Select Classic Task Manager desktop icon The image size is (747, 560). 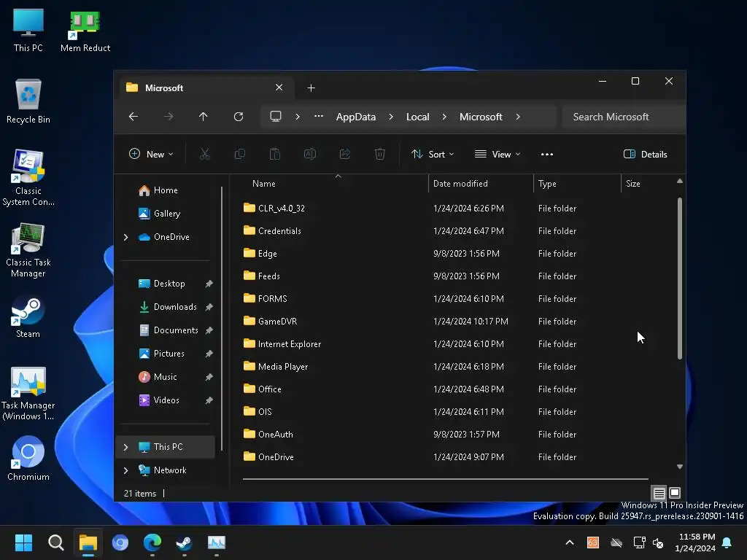[x=28, y=251]
